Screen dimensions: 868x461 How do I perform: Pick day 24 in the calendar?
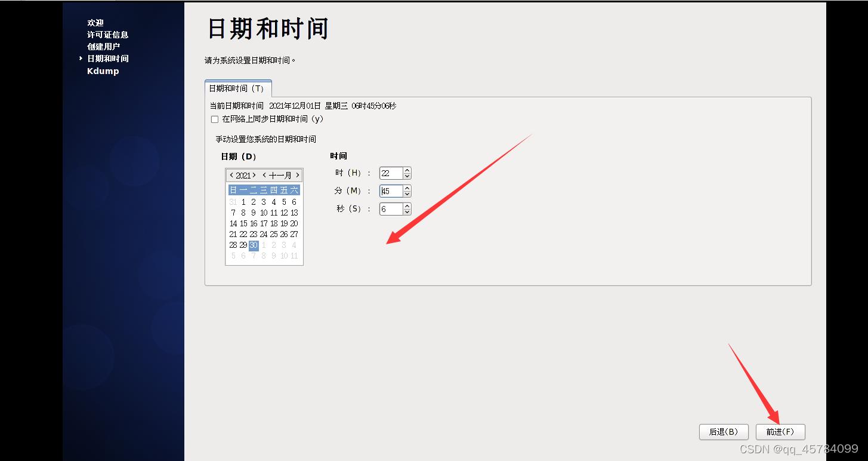(264, 234)
